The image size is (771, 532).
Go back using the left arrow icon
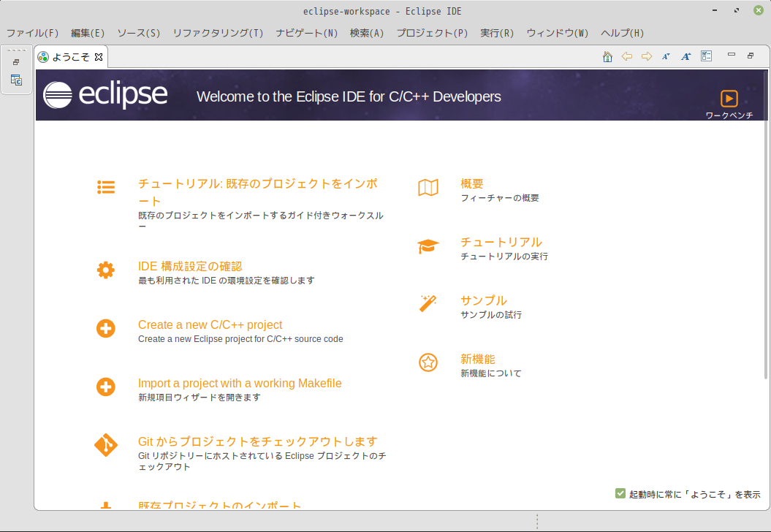point(627,56)
